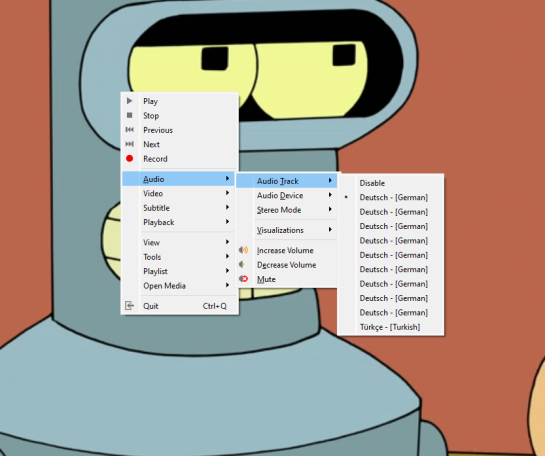Viewport: 545px width, 456px height.
Task: Click the Stop square icon
Action: [x=130, y=115]
